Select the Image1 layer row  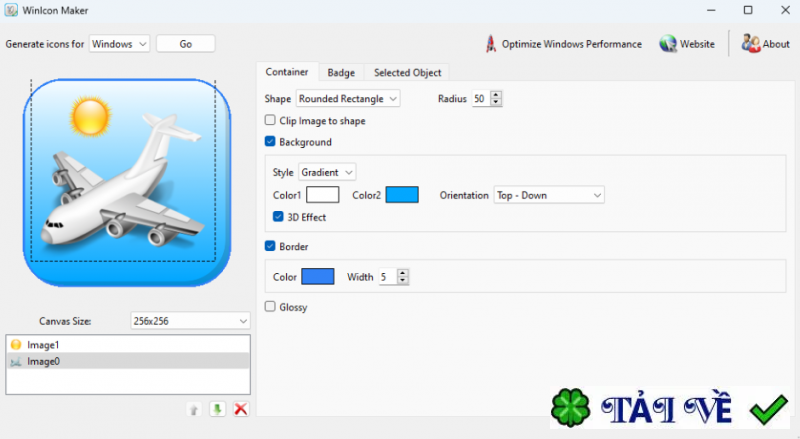[x=128, y=345]
